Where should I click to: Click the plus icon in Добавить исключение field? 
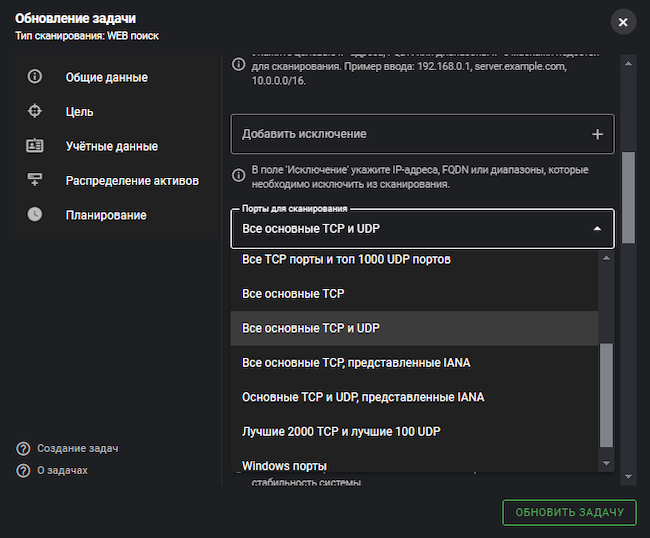click(x=597, y=134)
